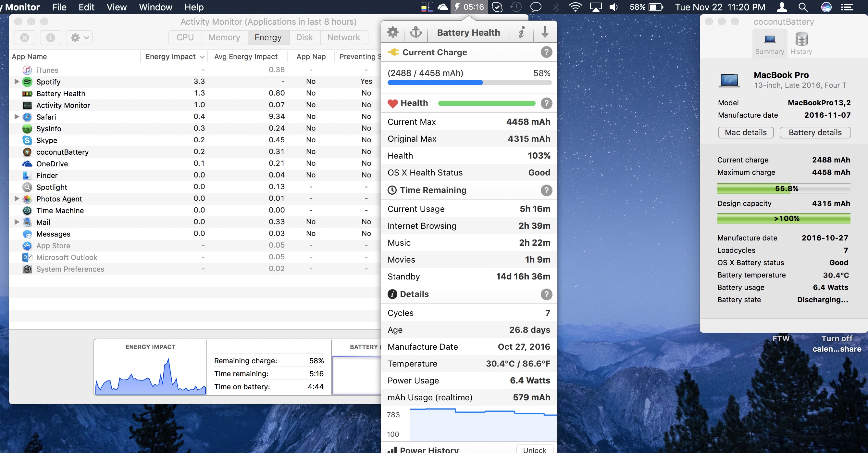Click the inspect process info toolbar icon
Viewport: 868px width, 453px height.
51,37
